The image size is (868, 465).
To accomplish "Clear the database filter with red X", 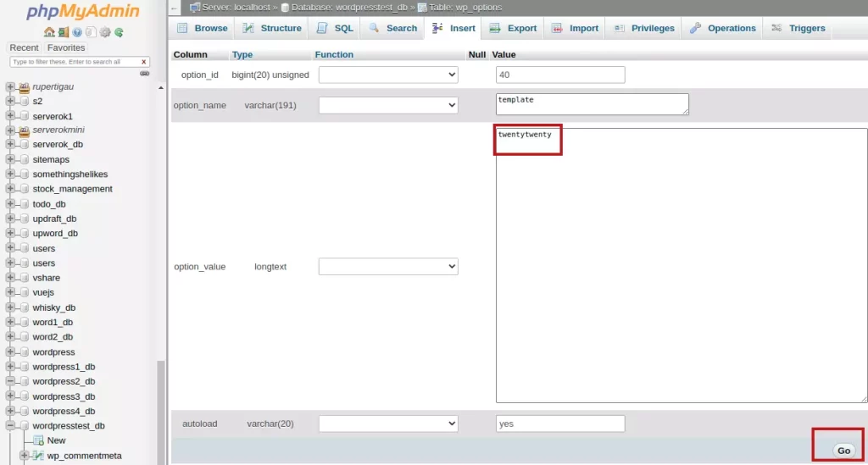I will [x=143, y=62].
